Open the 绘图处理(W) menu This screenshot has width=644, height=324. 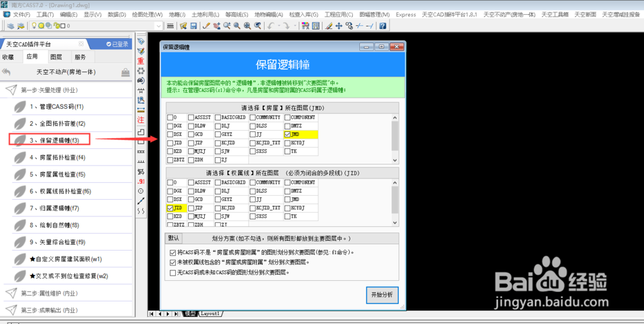point(147,14)
